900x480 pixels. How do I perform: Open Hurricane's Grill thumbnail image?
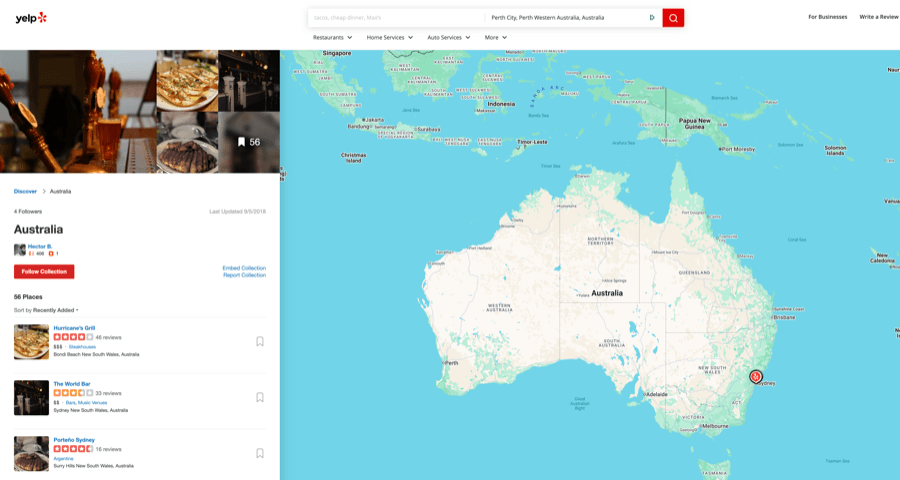32,342
